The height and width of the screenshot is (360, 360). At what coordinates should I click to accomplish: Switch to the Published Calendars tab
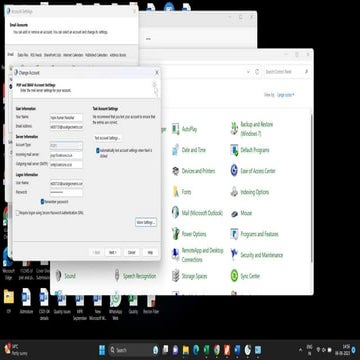coord(96,55)
